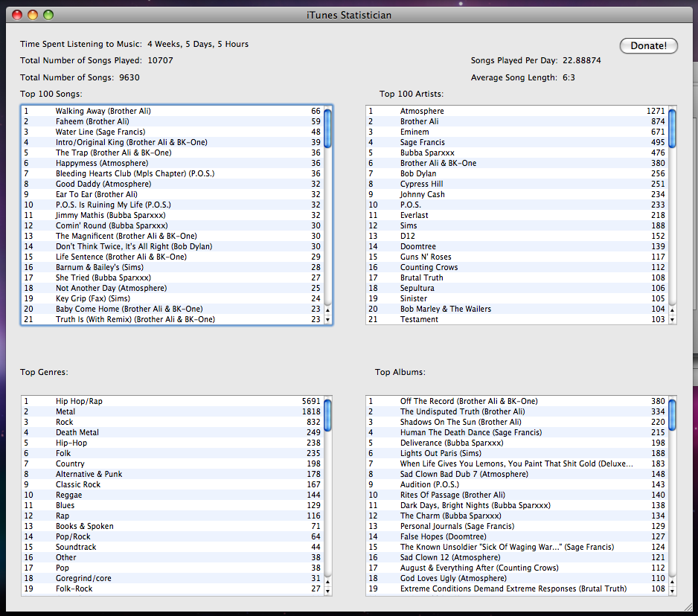Click the Top 100 Songs scrollbar thumb
This screenshot has width=698, height=616.
328,128
